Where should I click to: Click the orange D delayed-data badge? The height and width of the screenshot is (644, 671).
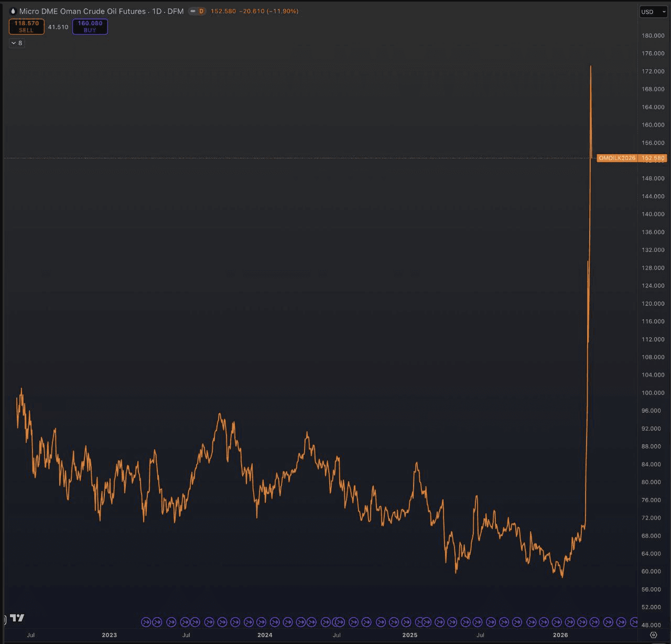point(201,11)
